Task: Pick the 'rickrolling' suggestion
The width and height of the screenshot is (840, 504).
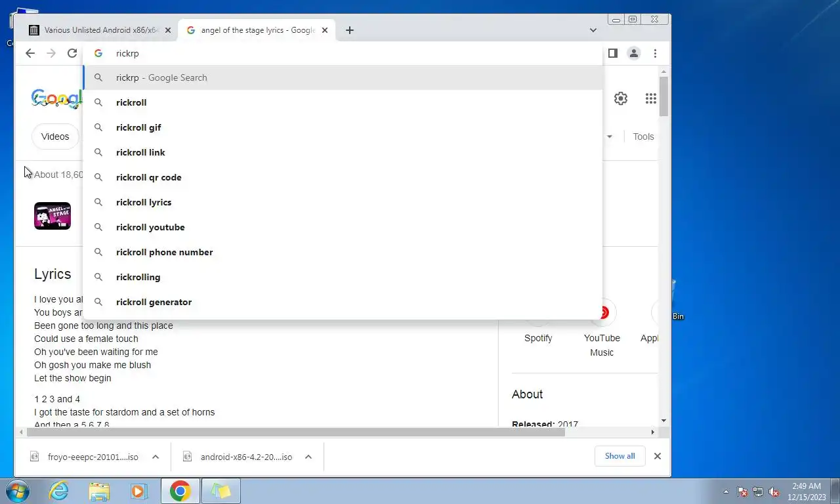Action: pos(343,277)
